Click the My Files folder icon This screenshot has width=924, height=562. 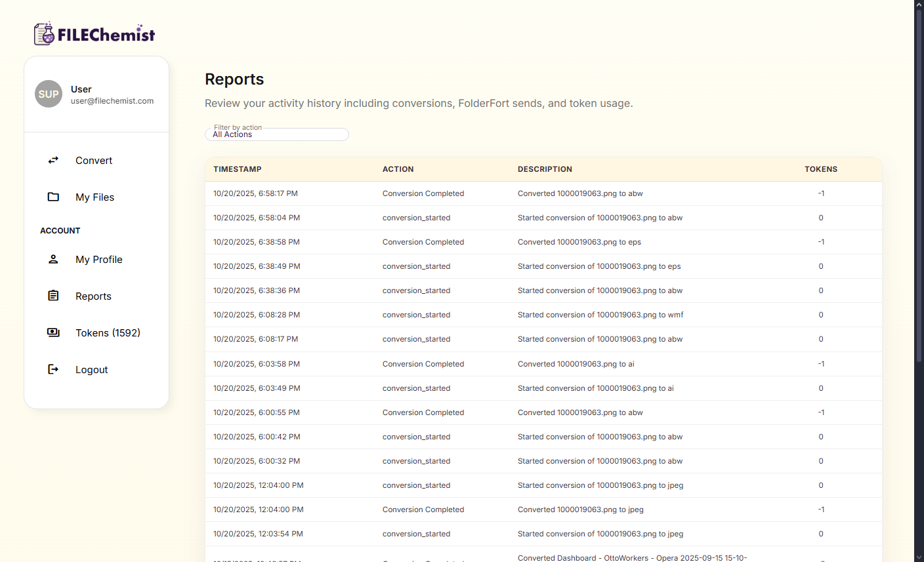(53, 197)
